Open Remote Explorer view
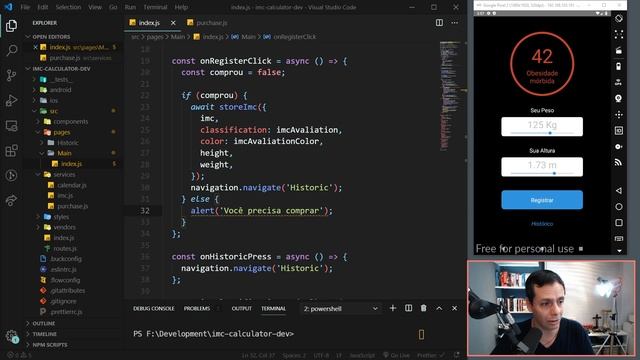This screenshot has height=360, width=640. click(x=11, y=125)
